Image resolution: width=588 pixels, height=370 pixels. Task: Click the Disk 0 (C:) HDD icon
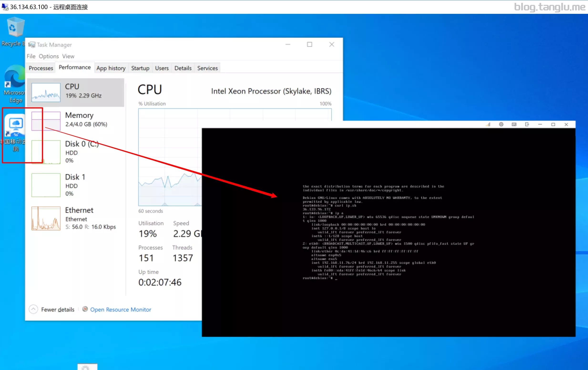pos(46,151)
